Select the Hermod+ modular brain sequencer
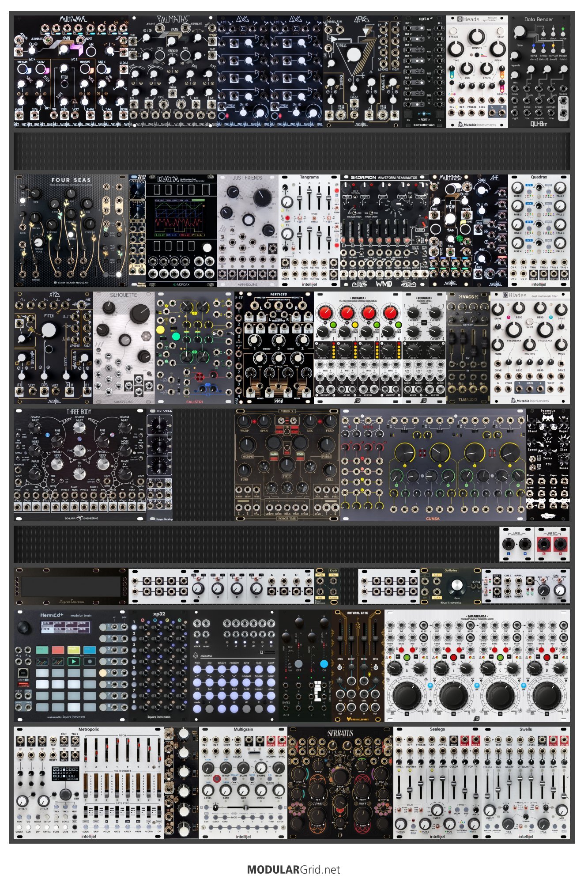The image size is (588, 879). tap(71, 666)
